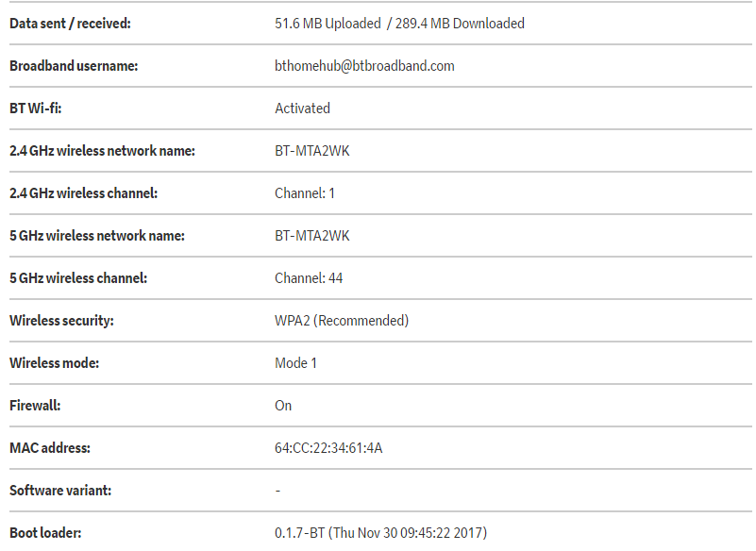Click the "BT Wi-fi:" row label

[x=36, y=109]
